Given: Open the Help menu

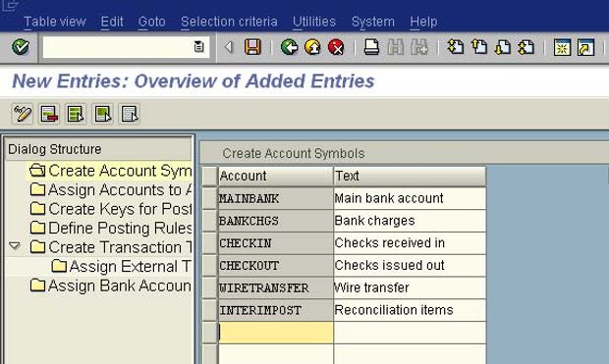Looking at the screenshot, I should 423,22.
